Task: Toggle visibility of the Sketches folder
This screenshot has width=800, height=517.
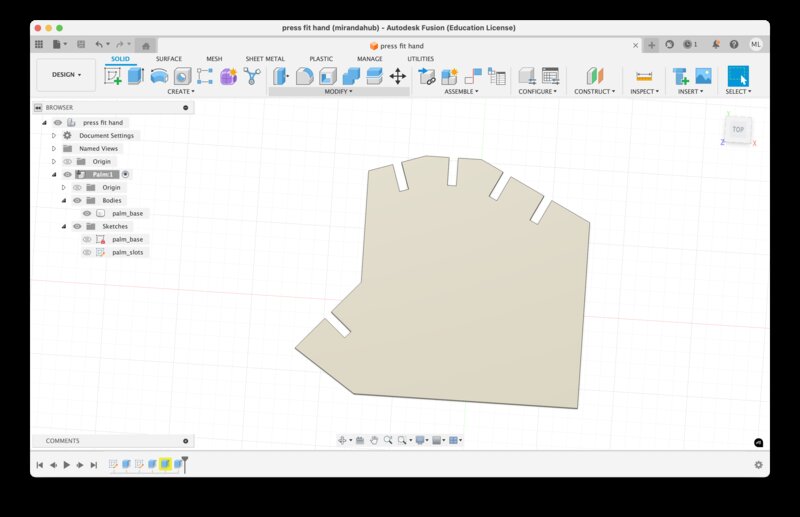Action: click(x=77, y=226)
